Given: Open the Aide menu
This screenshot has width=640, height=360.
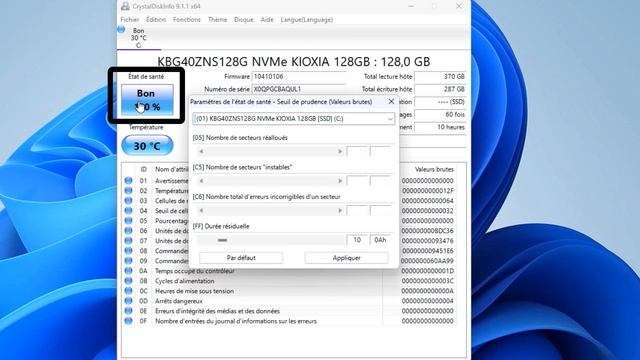Looking at the screenshot, I should pos(267,20).
